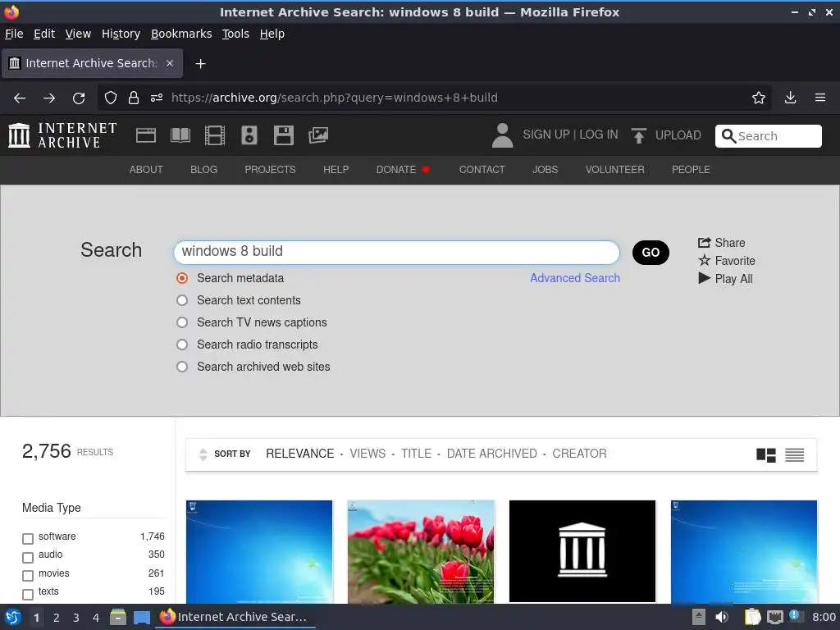Image resolution: width=840 pixels, height=630 pixels.
Task: Select Search TV news captions option
Action: point(182,322)
